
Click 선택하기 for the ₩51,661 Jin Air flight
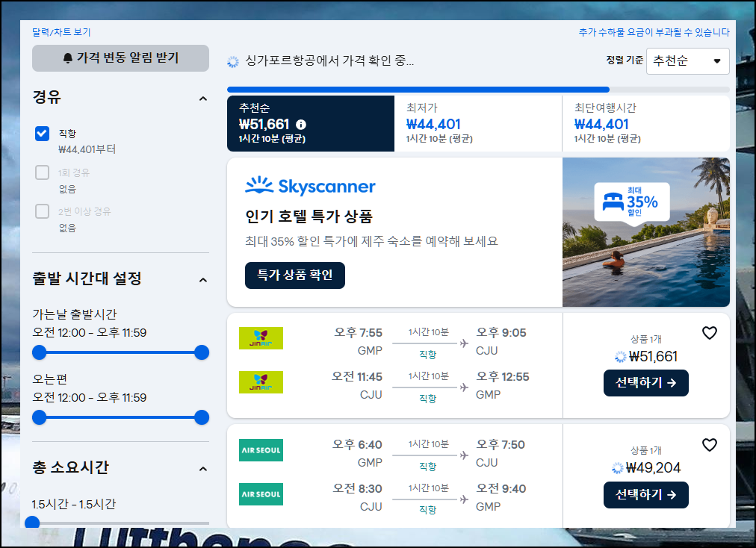click(x=646, y=383)
